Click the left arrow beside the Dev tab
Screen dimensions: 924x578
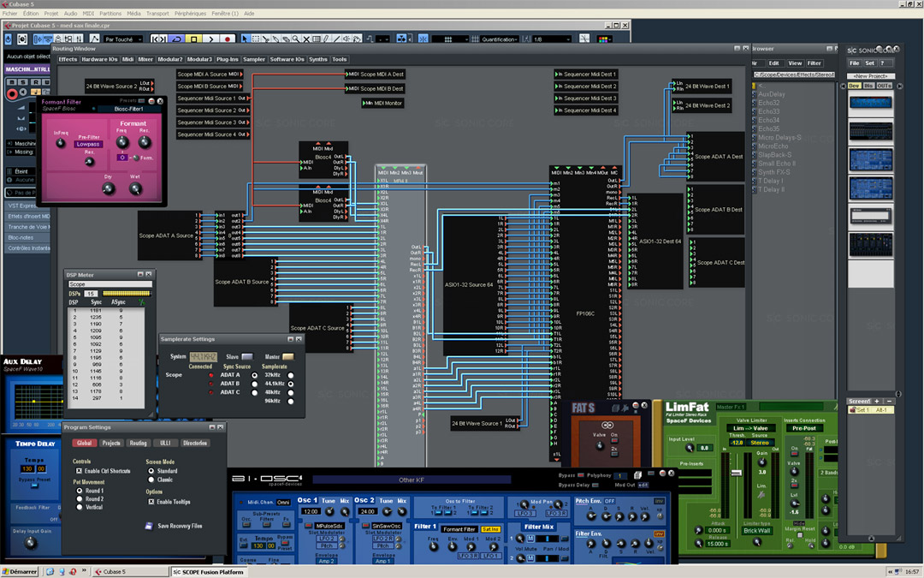[x=843, y=86]
